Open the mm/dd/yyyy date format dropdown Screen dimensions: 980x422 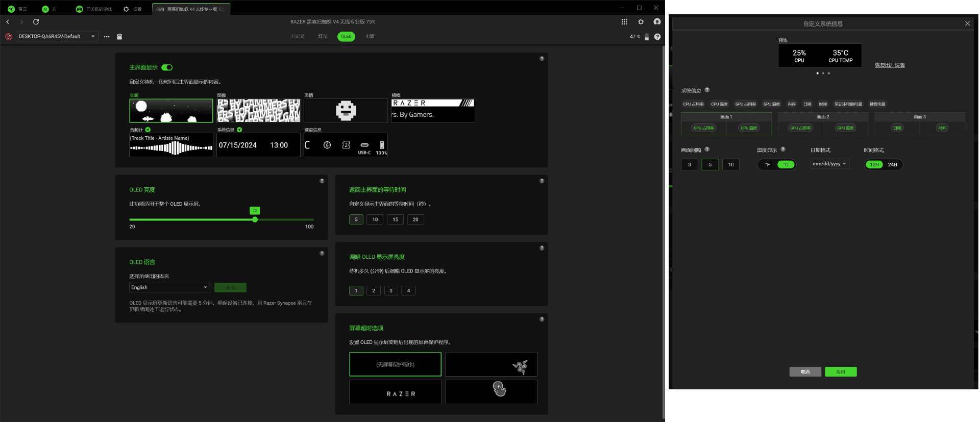829,164
